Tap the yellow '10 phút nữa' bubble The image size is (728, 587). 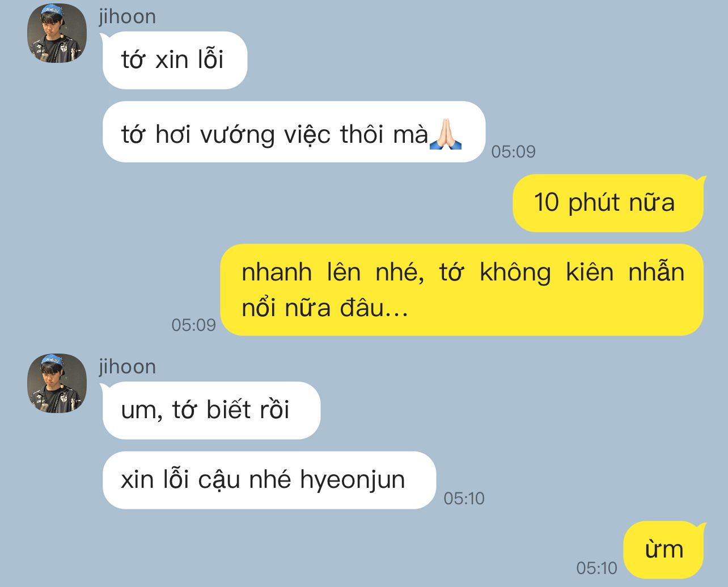pos(607,203)
